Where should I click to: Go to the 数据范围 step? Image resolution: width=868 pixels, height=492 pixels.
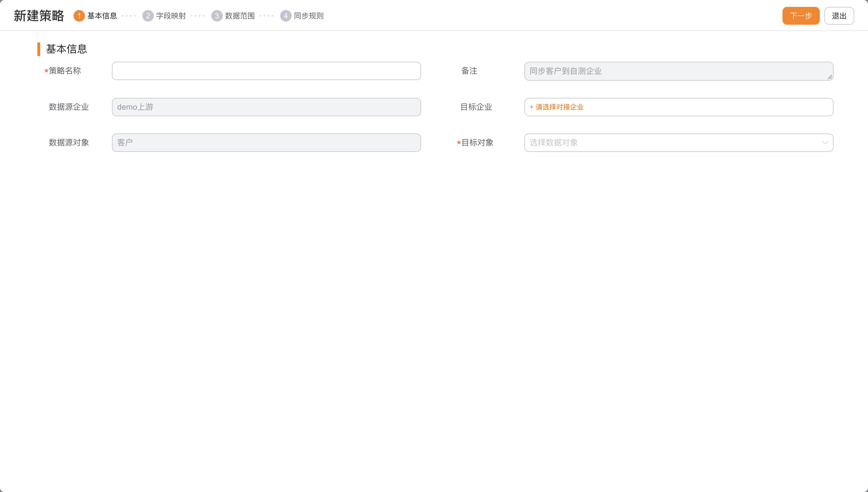[x=240, y=16]
